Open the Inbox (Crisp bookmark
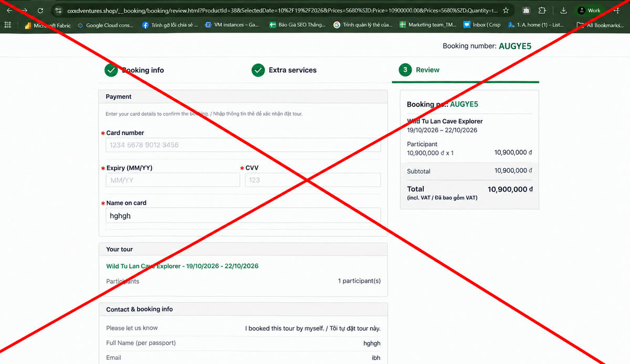Image resolution: width=630 pixels, height=364 pixels. 482,25
